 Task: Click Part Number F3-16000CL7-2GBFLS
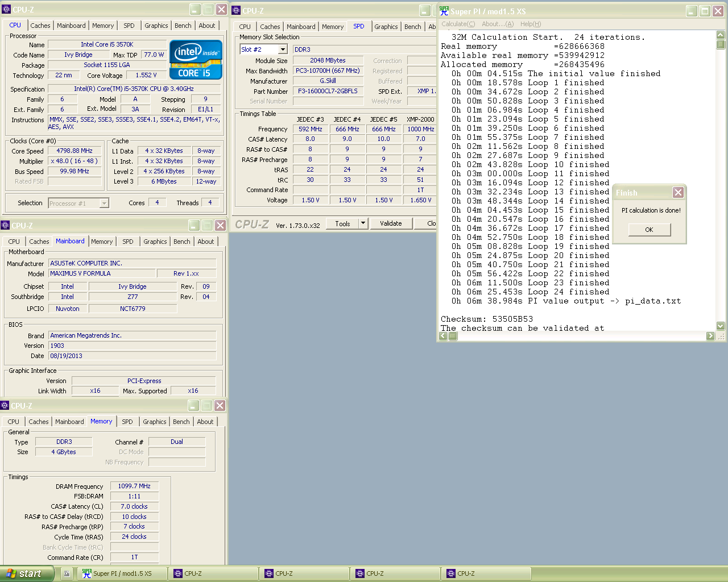coord(328,91)
